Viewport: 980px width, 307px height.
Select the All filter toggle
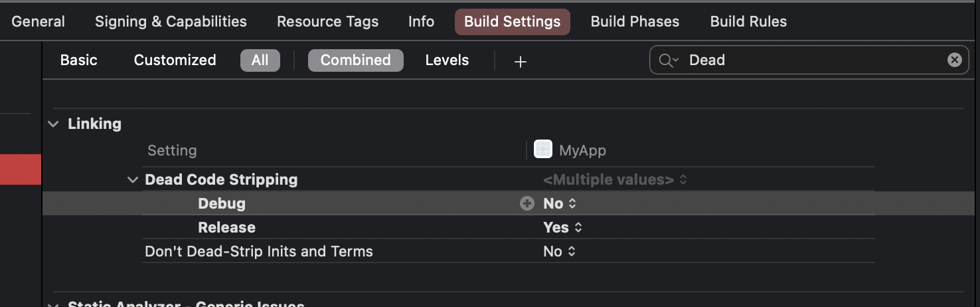(x=260, y=60)
